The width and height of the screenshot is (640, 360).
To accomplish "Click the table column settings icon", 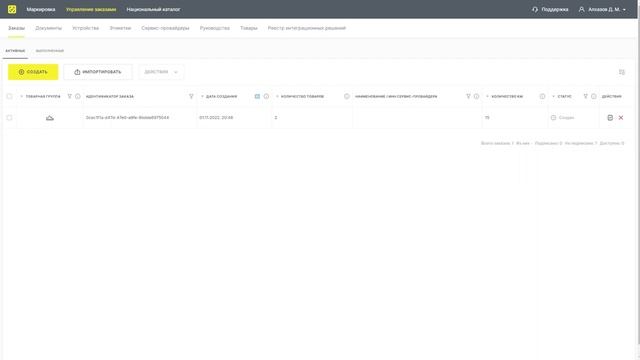I will click(x=622, y=72).
